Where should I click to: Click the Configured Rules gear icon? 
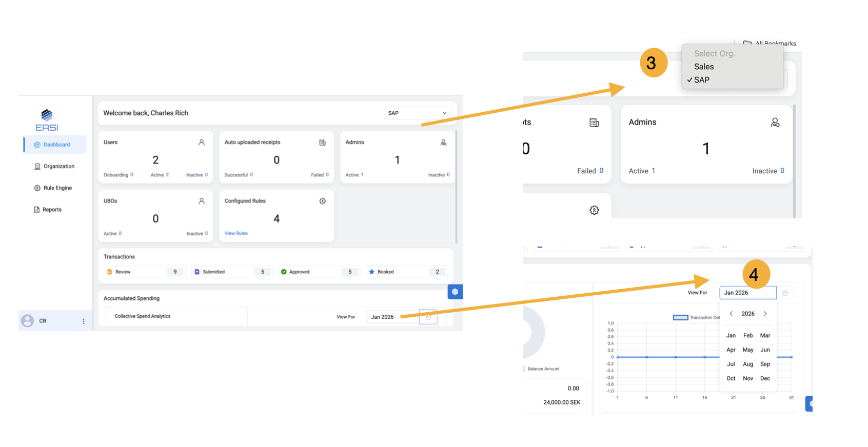(322, 201)
